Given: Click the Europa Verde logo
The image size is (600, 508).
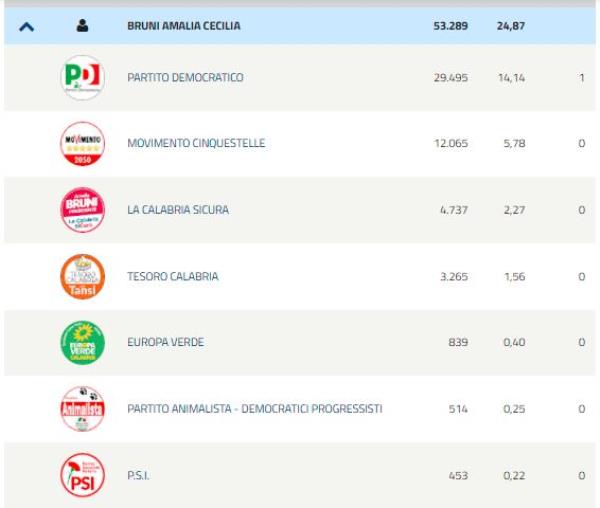Looking at the screenshot, I should click(82, 342).
